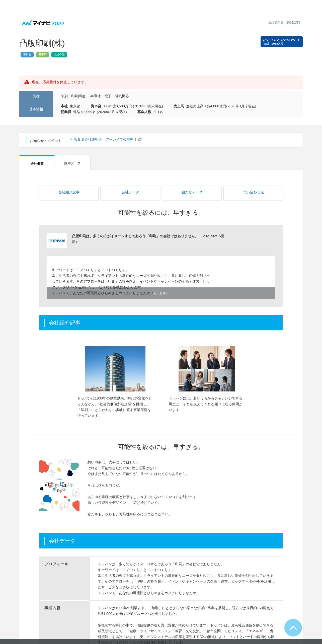Viewport: 322px width, 644px height.
Task: Jump to 働き方データ section
Action: click(192, 193)
